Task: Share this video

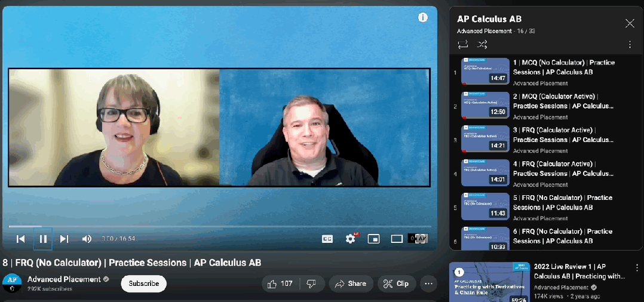Action: [x=350, y=283]
